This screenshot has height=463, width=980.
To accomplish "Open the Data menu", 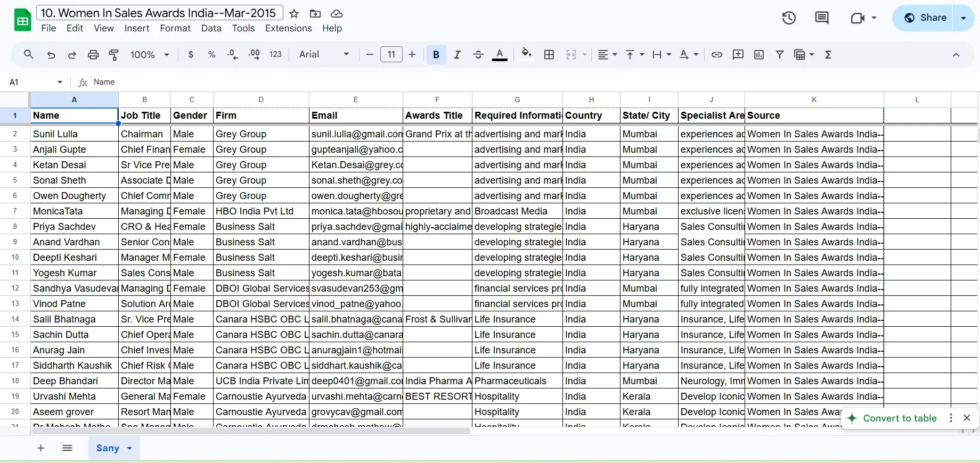I will [211, 28].
